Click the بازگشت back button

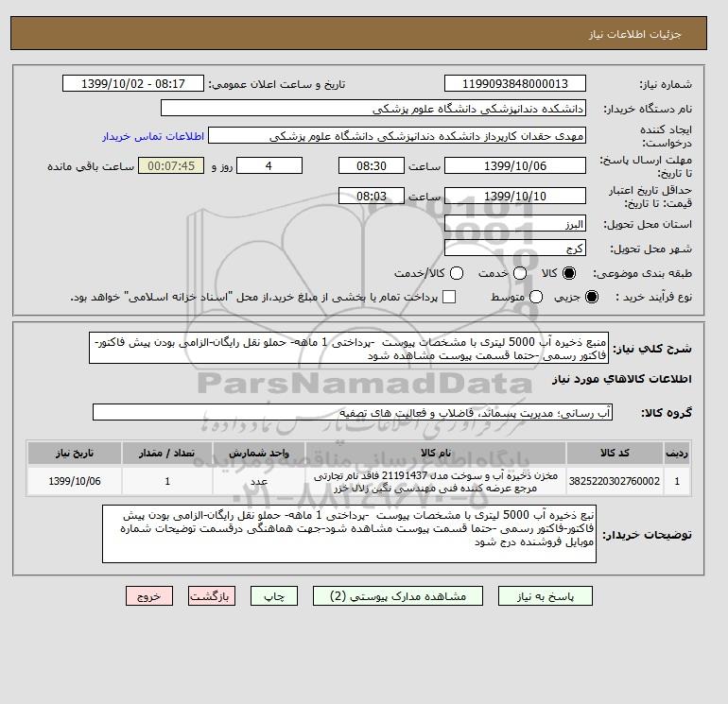point(212,596)
